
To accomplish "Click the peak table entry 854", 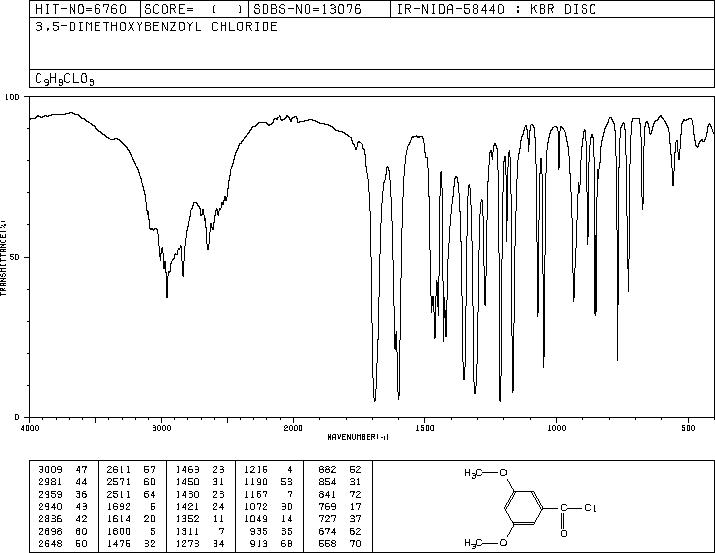I will tap(327, 482).
